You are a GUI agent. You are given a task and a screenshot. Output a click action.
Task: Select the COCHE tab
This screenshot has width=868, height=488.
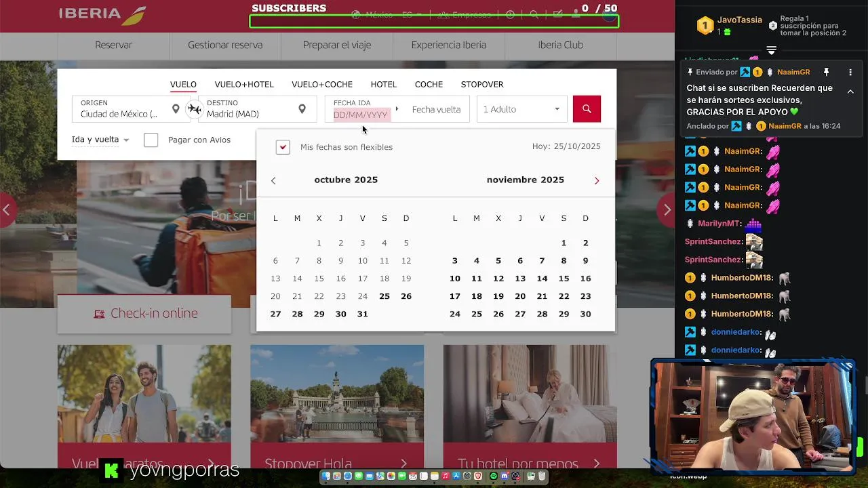point(429,85)
